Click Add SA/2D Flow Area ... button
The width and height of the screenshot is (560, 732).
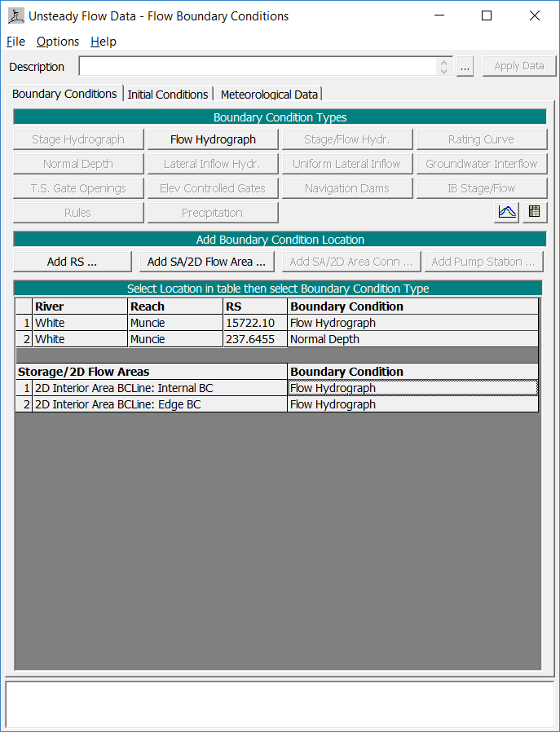pyautogui.click(x=207, y=262)
